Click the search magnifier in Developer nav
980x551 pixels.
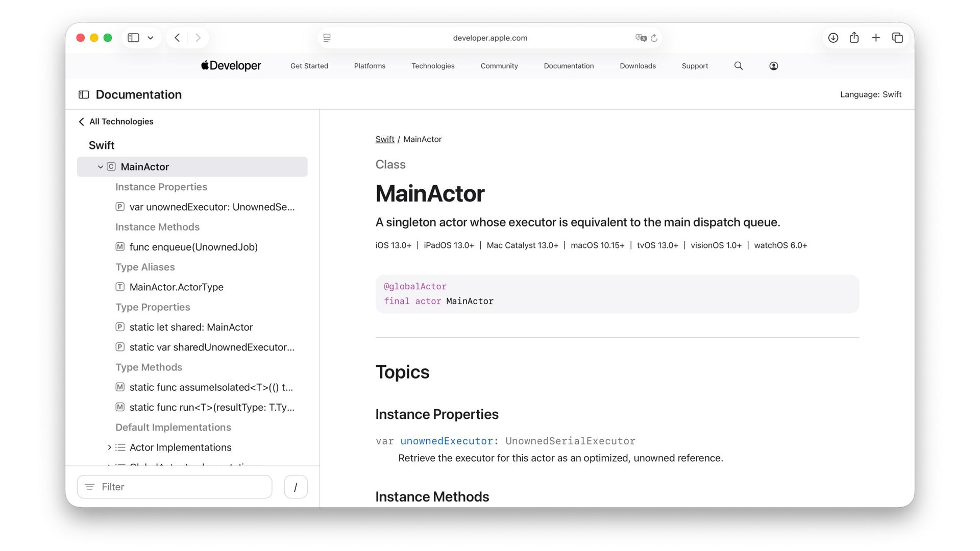tap(738, 66)
